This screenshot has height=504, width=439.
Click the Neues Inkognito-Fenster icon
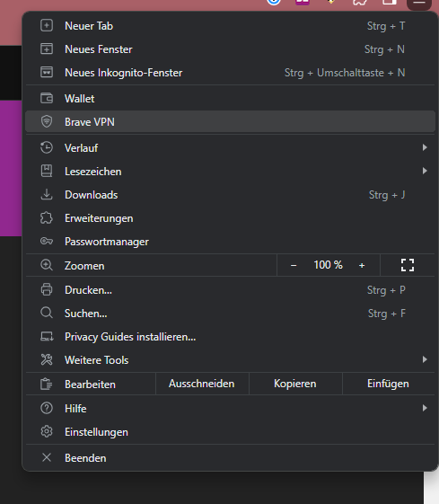(x=47, y=72)
